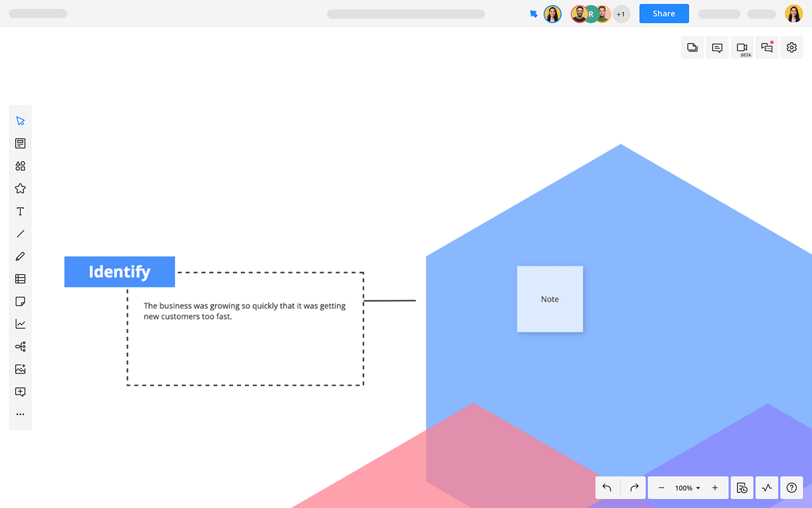The width and height of the screenshot is (812, 508).
Task: Select the Note sticky on canvas
Action: coord(550,299)
